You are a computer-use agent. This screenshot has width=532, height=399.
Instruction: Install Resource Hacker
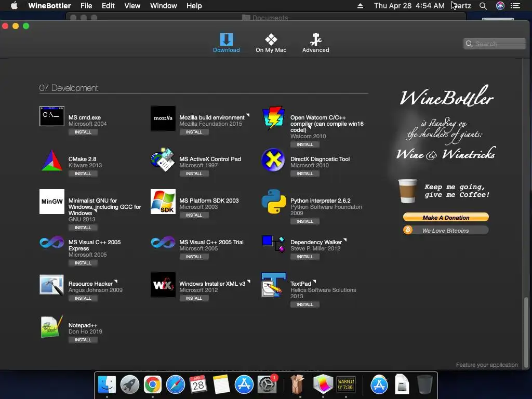(x=83, y=298)
